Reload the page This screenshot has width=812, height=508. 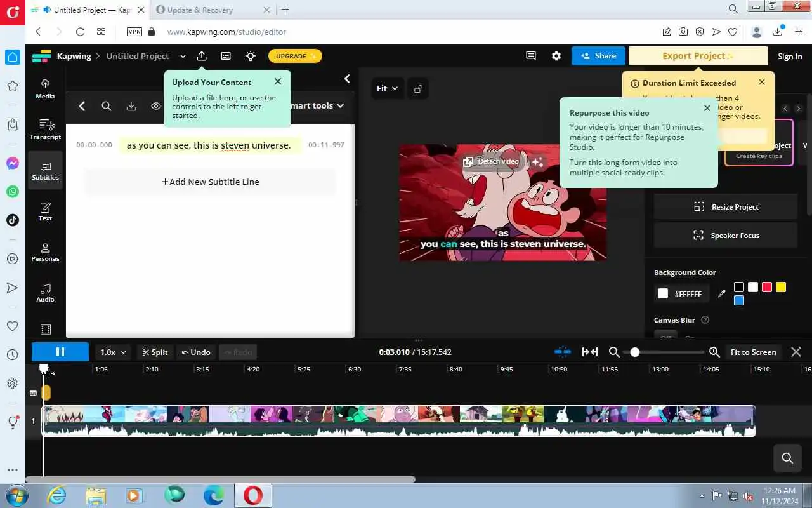pos(80,32)
